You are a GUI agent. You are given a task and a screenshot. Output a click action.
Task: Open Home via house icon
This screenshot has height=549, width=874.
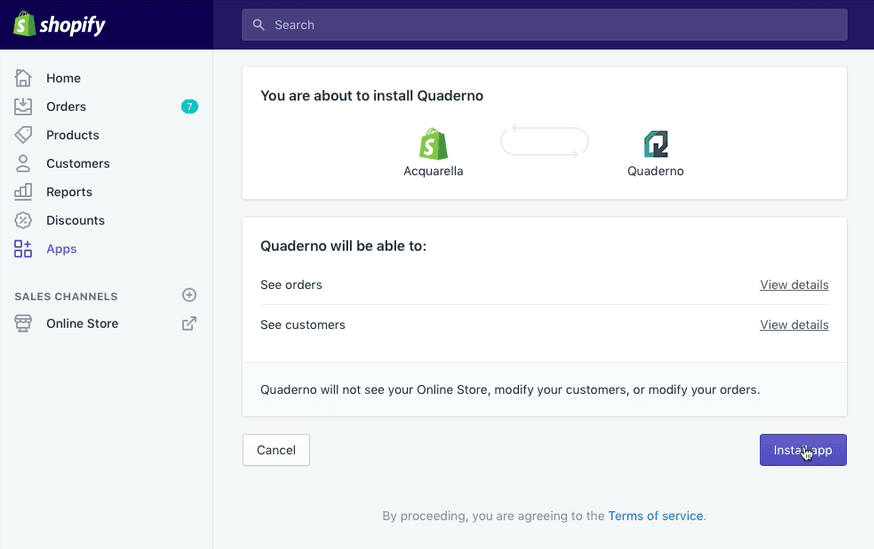(x=23, y=78)
